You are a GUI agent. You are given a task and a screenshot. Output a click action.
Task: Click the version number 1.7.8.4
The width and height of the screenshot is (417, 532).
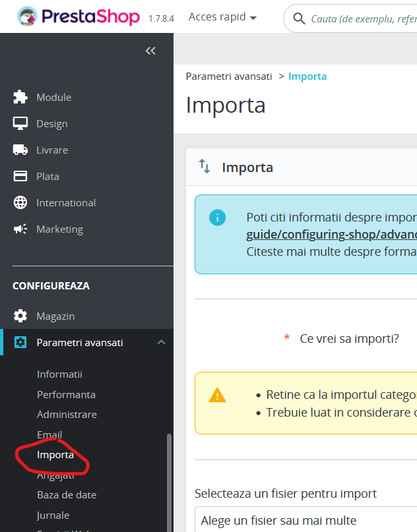161,18
